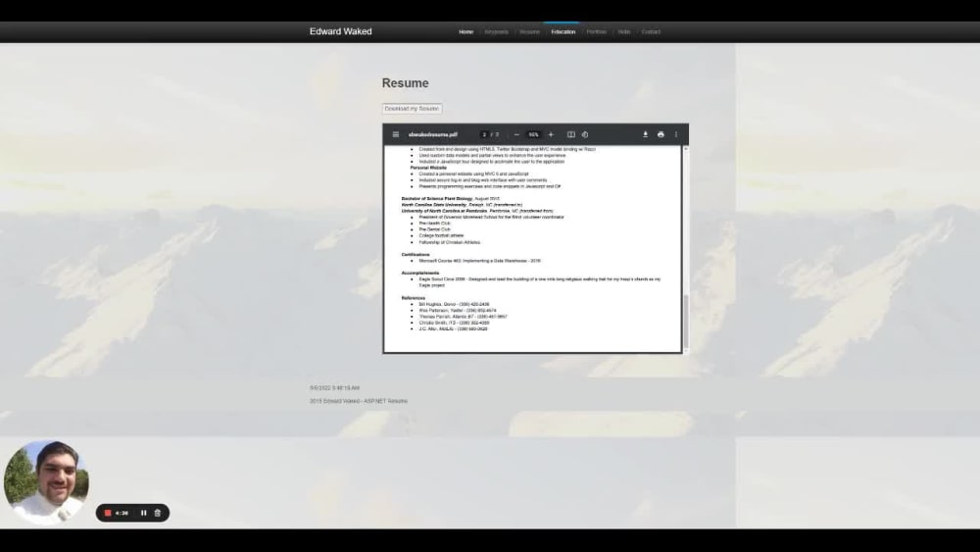Open the Skills nav tab
The width and height of the screenshot is (980, 552).
[623, 32]
